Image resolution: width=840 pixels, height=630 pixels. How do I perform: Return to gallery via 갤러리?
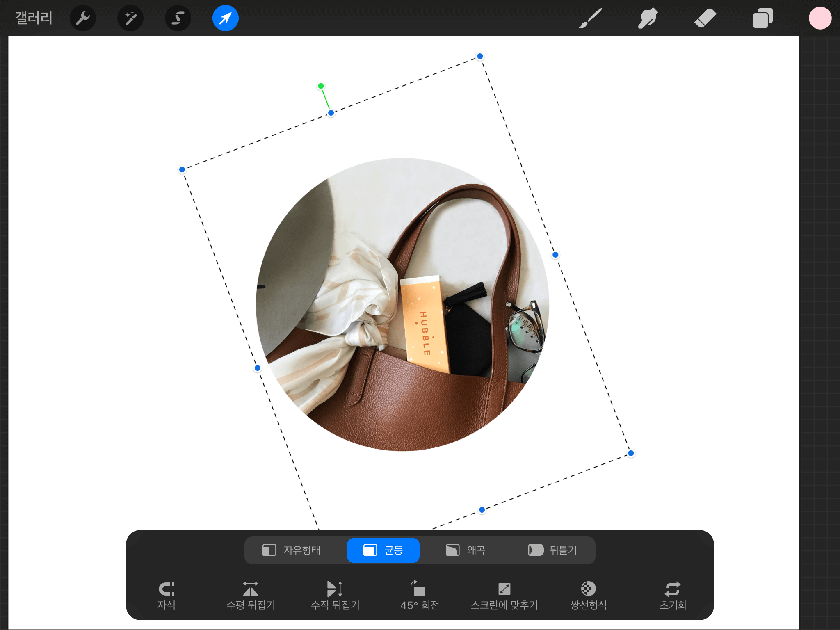click(34, 18)
